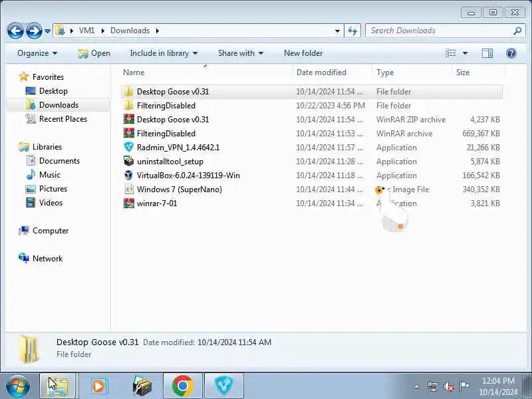This screenshot has height=399, width=532.
Task: Select the Desktop Goose v0.31 file folder icon
Action: 128,92
